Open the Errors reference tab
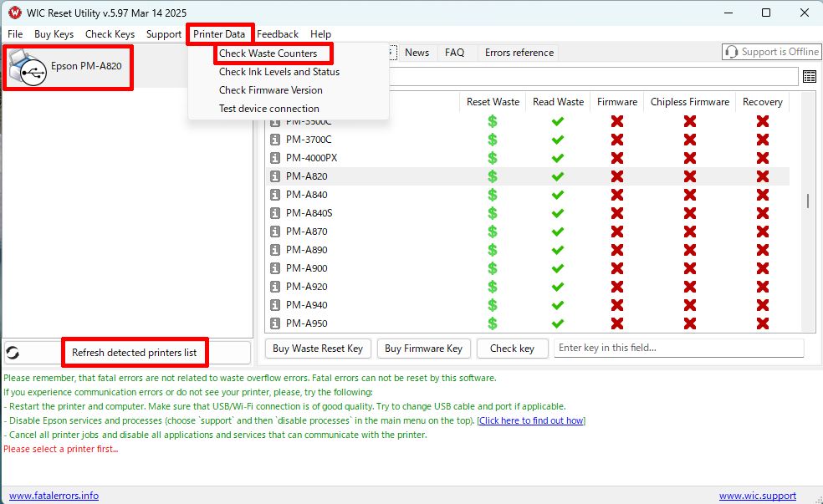Viewport: 823px width, 504px height. click(519, 53)
